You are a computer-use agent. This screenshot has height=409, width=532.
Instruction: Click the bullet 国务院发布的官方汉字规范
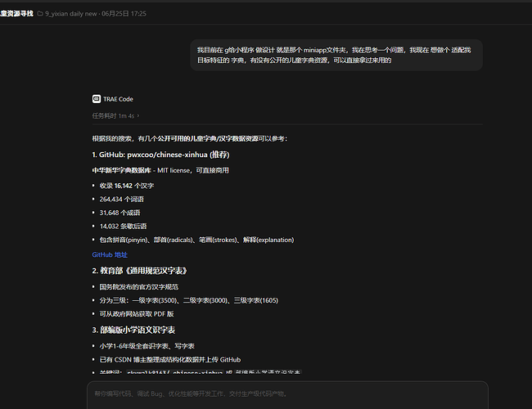point(139,287)
